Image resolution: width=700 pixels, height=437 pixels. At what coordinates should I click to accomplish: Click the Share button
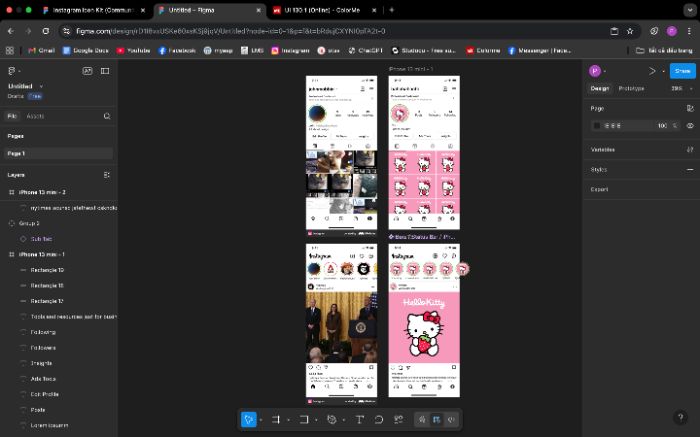pyautogui.click(x=683, y=71)
